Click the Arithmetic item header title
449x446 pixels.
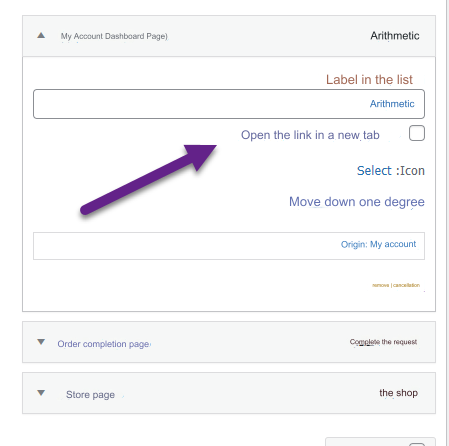tap(395, 36)
